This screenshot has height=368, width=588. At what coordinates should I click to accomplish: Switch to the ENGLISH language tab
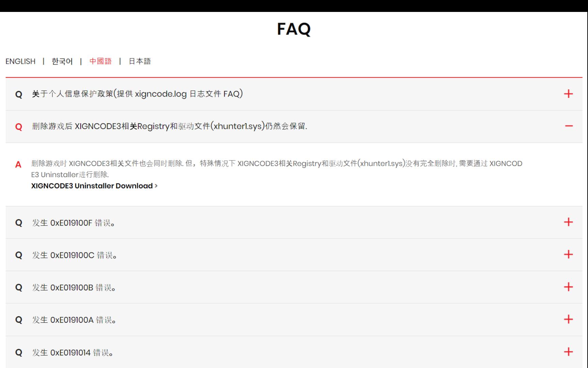point(20,61)
